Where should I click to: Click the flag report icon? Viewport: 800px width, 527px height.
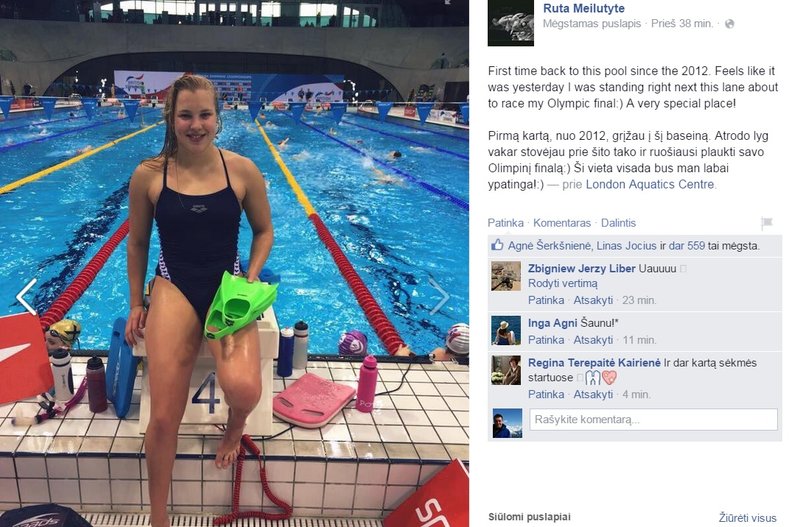tap(767, 222)
